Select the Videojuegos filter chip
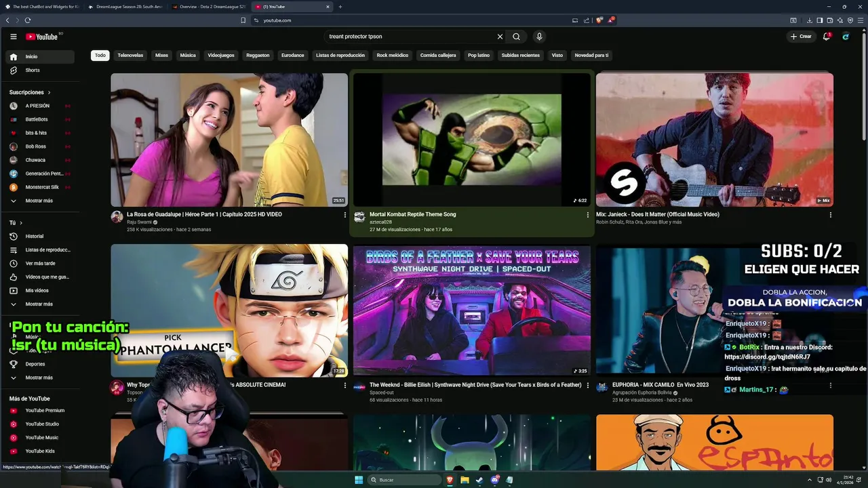Viewport: 868px width, 488px height. pyautogui.click(x=221, y=56)
